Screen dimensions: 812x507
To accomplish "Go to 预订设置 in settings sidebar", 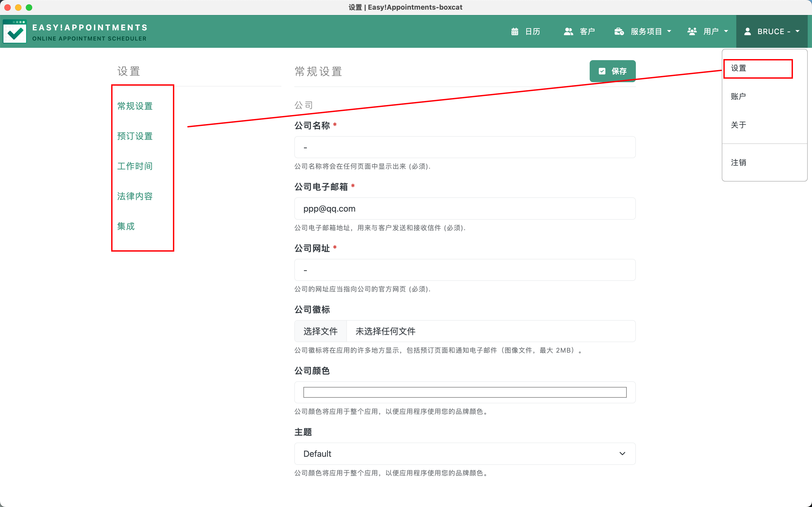I will (135, 136).
